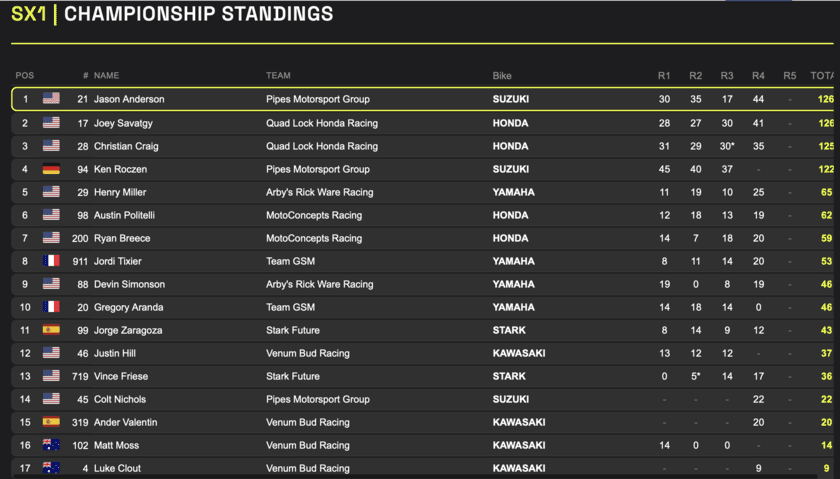Viewport: 840px width, 479px height.
Task: Click the French flag beside Gregory Aranda
Action: pyautogui.click(x=51, y=307)
